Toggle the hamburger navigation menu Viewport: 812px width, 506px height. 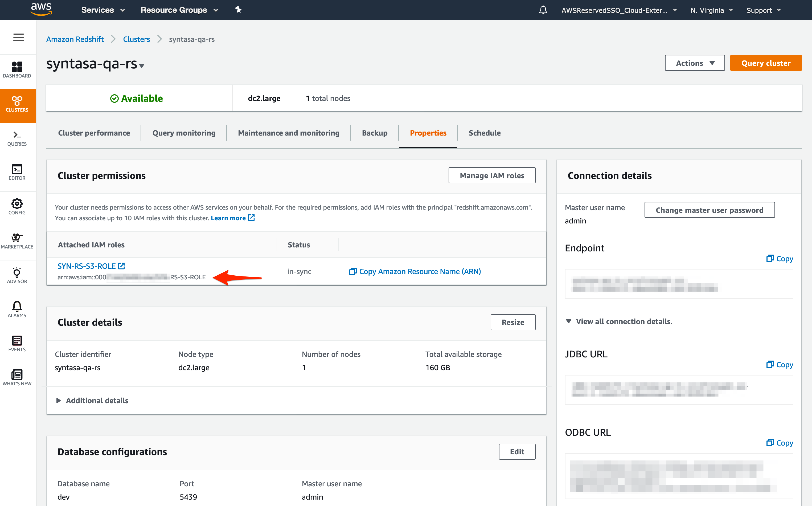click(18, 37)
